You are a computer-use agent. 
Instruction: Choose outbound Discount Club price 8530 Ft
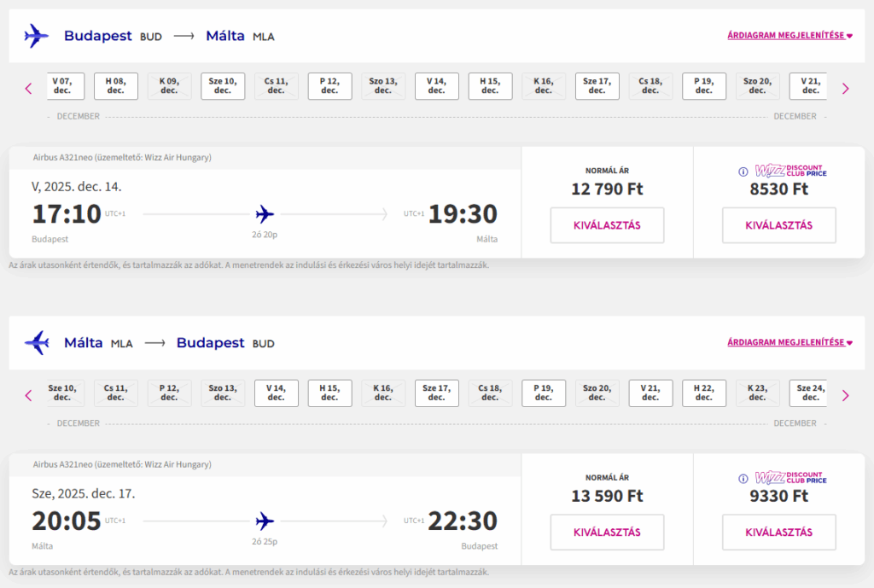(x=778, y=225)
